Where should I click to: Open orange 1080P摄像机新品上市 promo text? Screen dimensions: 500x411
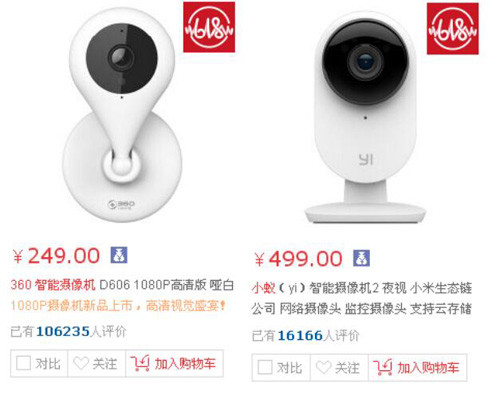point(119,305)
